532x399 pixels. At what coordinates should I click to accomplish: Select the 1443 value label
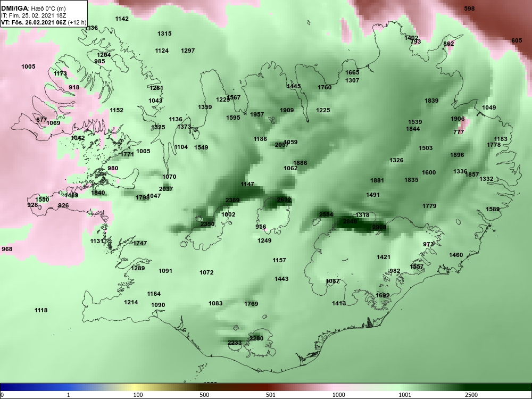click(281, 279)
